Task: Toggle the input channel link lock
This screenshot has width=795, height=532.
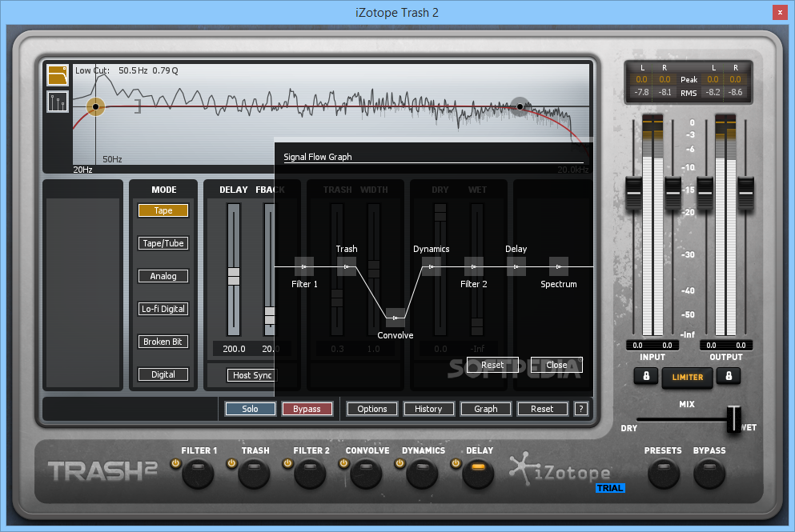Action: pyautogui.click(x=646, y=376)
